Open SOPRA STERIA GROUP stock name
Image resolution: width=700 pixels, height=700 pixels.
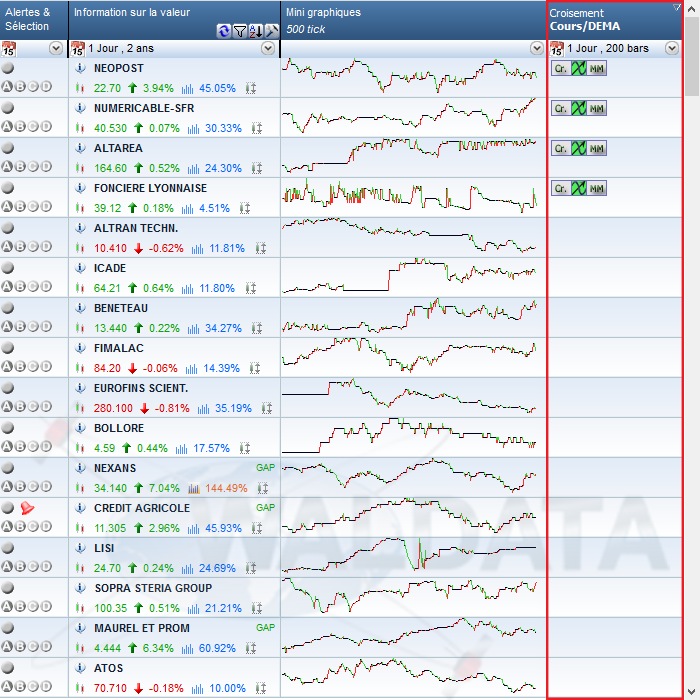point(153,588)
